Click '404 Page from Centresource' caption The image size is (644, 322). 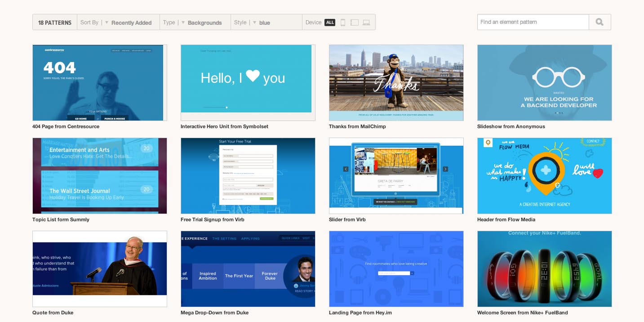tap(66, 126)
